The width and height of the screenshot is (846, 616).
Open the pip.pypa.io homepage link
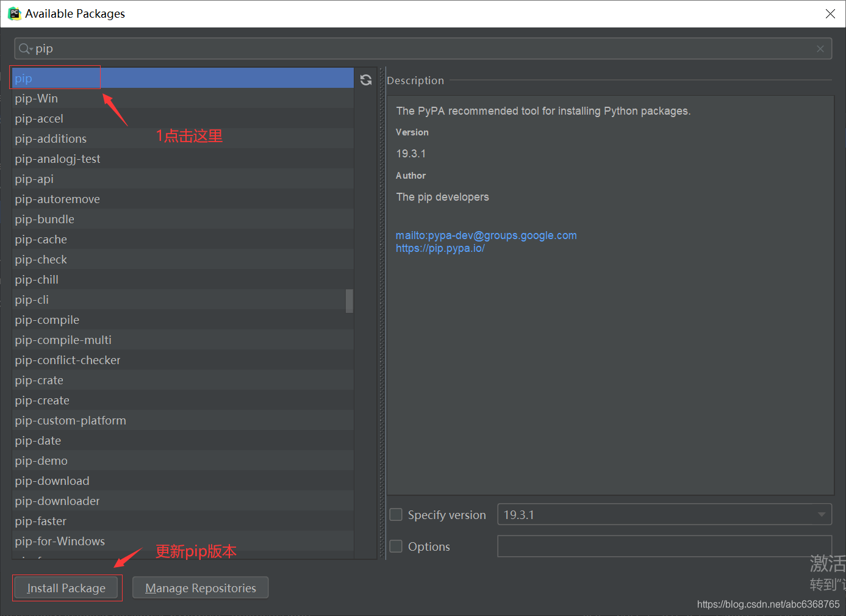click(440, 248)
